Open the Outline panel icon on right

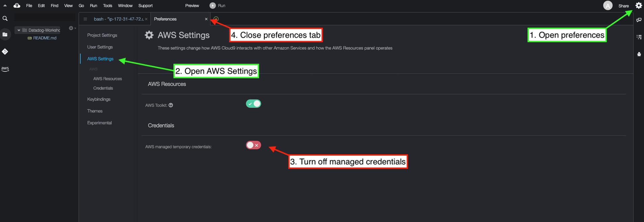[x=639, y=37]
